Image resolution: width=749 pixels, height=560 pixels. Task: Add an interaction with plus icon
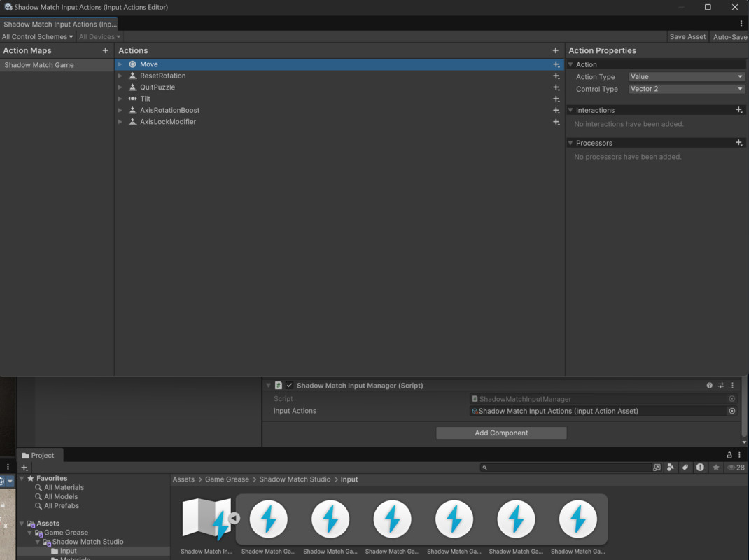point(739,110)
